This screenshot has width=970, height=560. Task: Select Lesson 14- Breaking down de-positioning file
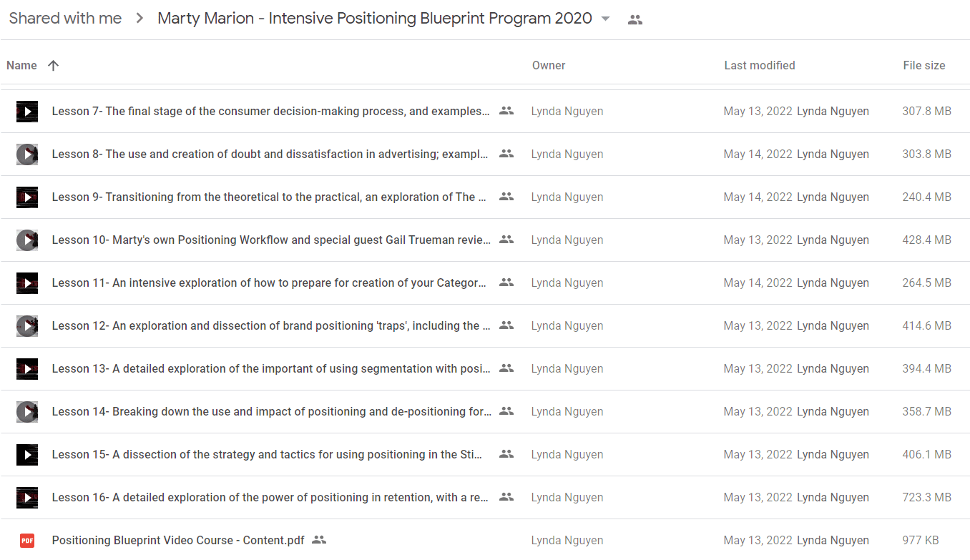271,411
